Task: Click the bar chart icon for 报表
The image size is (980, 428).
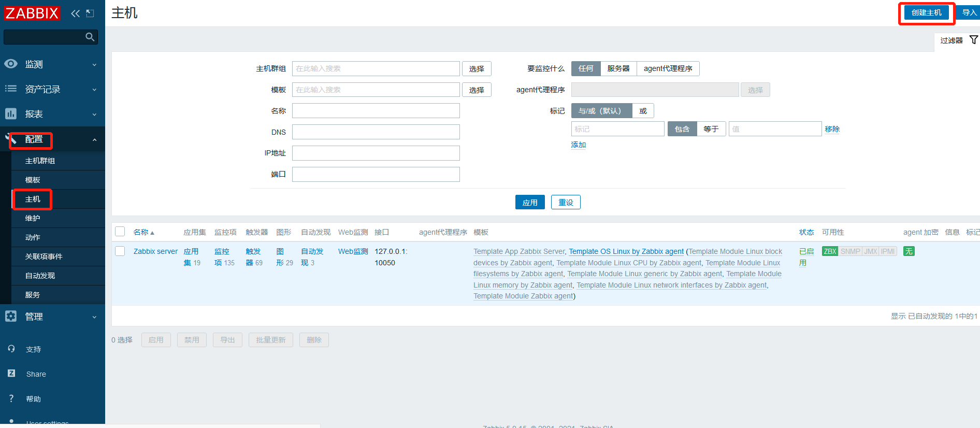Action: tap(11, 113)
